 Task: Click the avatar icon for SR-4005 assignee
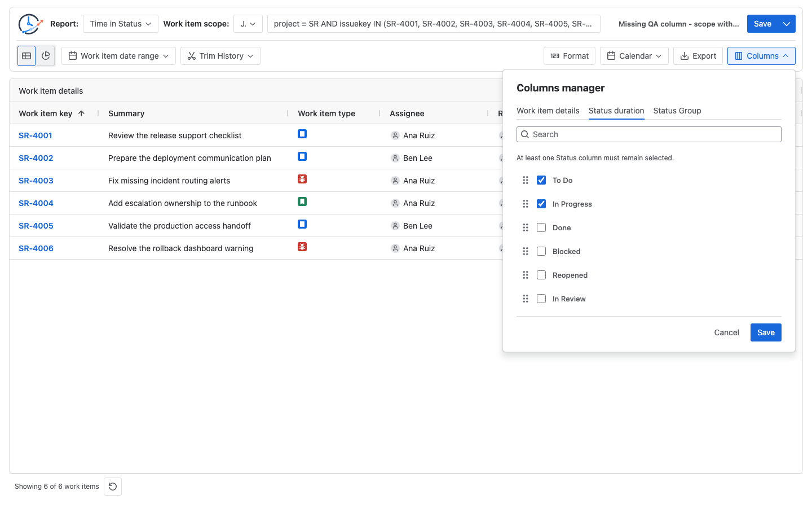coord(395,226)
